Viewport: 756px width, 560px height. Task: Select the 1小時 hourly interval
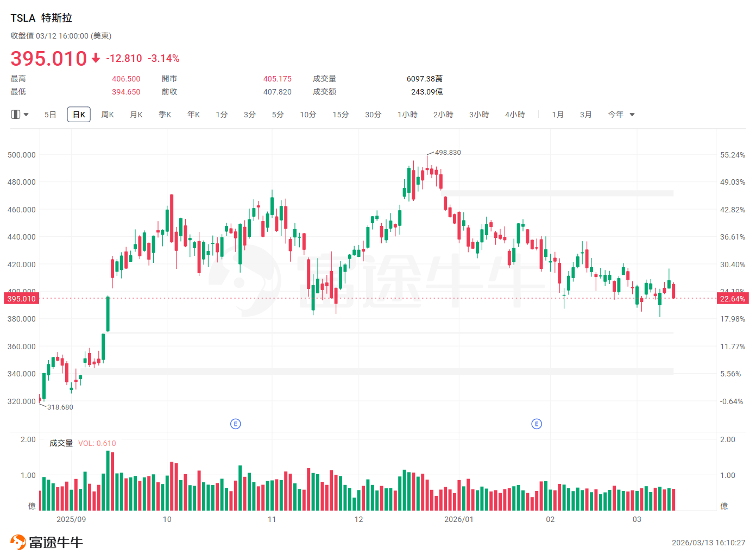pos(407,115)
